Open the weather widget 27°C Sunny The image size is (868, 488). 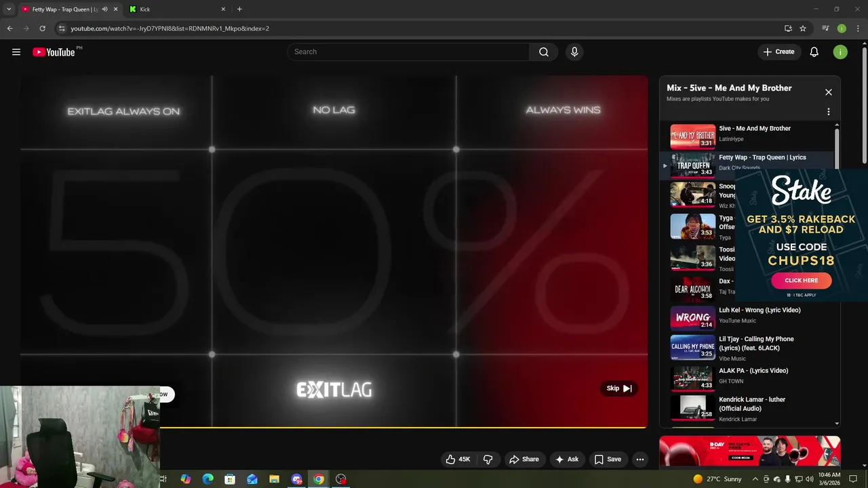coord(717,479)
